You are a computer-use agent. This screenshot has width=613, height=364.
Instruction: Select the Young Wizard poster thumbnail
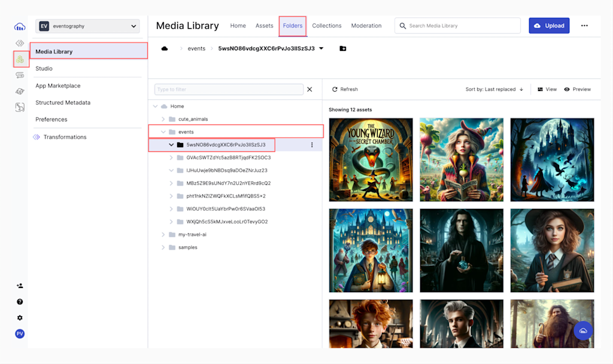click(x=371, y=160)
